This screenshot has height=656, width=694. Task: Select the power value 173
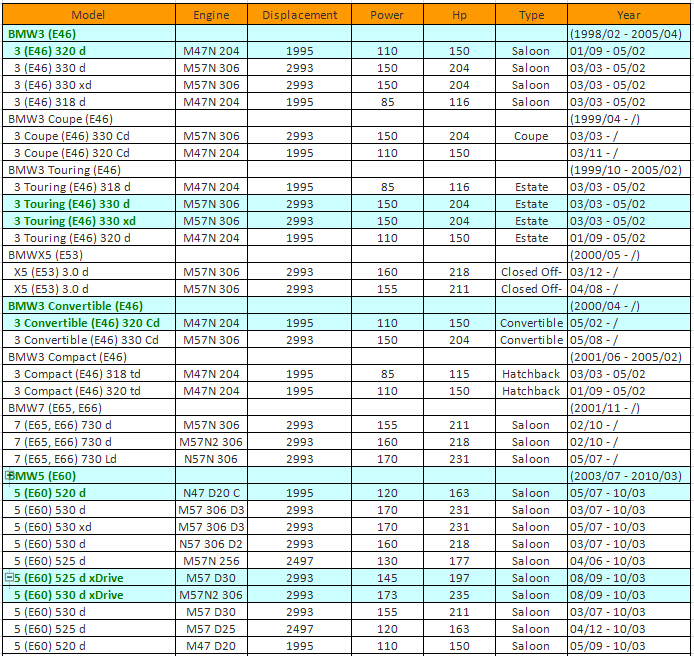tap(387, 595)
